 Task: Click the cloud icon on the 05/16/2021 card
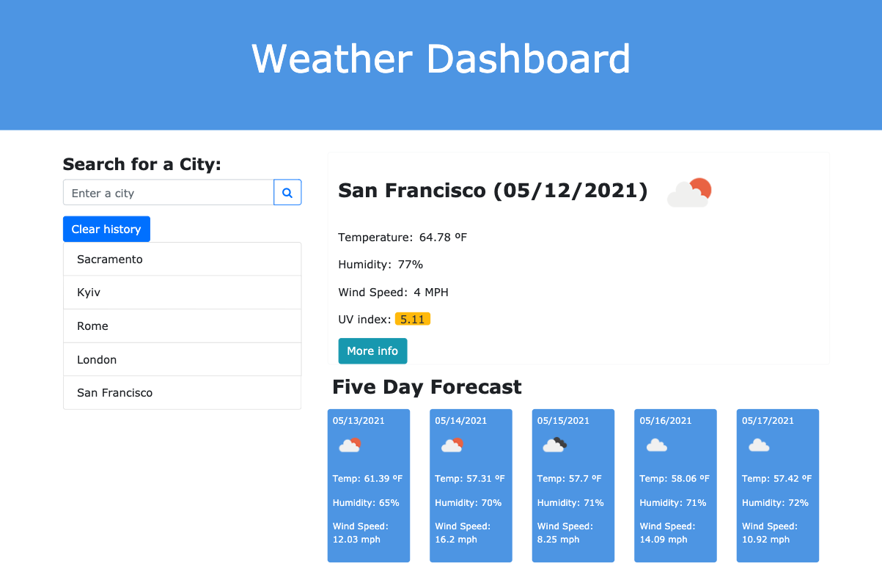[655, 445]
